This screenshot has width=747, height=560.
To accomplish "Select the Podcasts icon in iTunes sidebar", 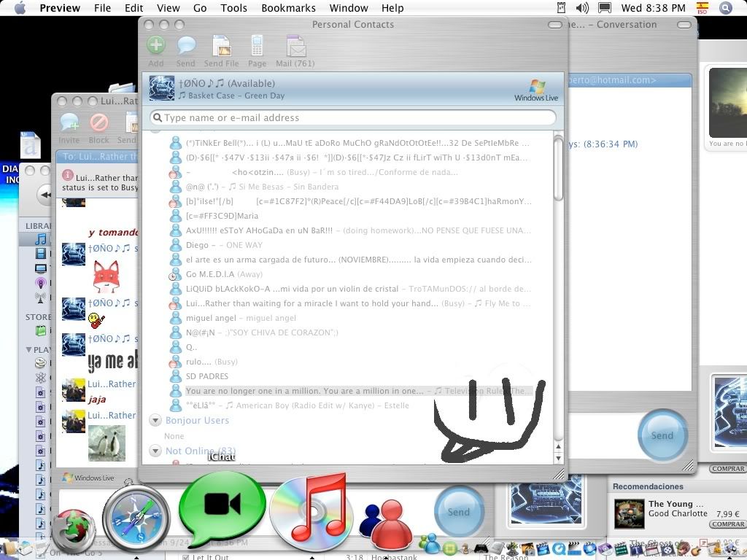I will pos(41,284).
